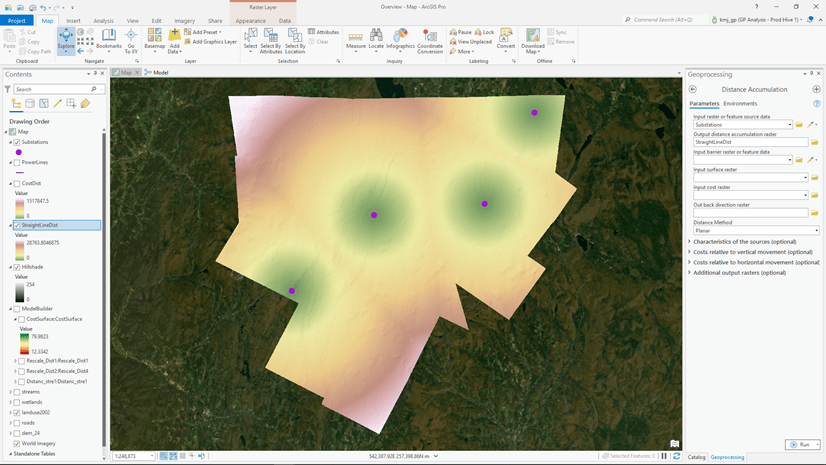Switch Contents to List By Labeling
The height and width of the screenshot is (465, 826).
(85, 104)
